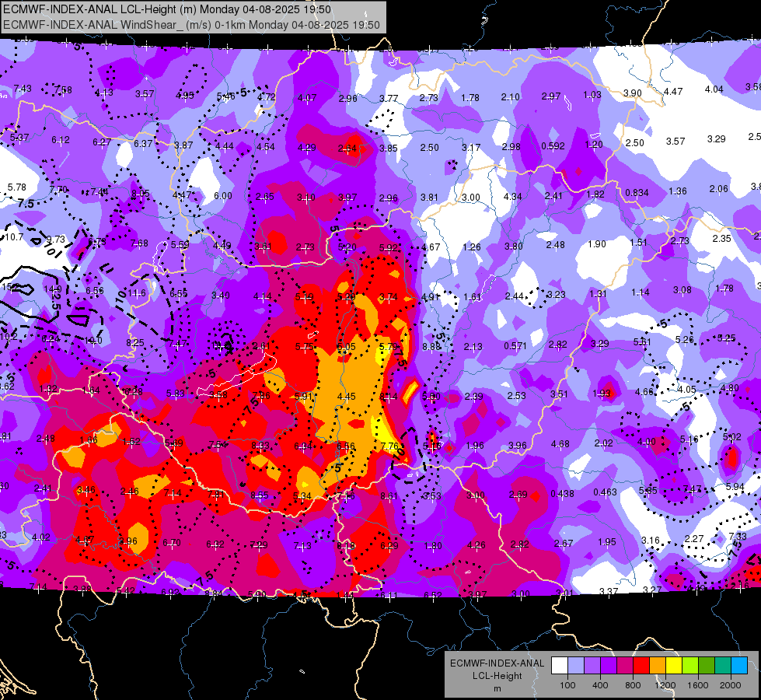761x700 pixels.
Task: Click the wind shear value 1.90
Action: [597, 244]
